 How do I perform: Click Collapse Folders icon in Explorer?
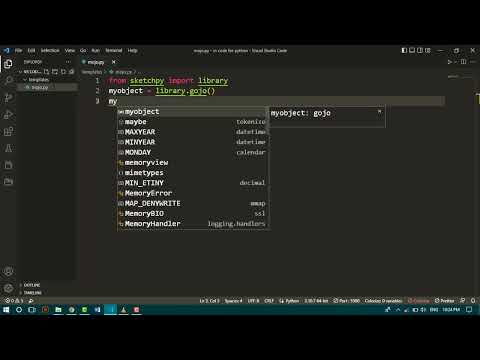(x=71, y=71)
